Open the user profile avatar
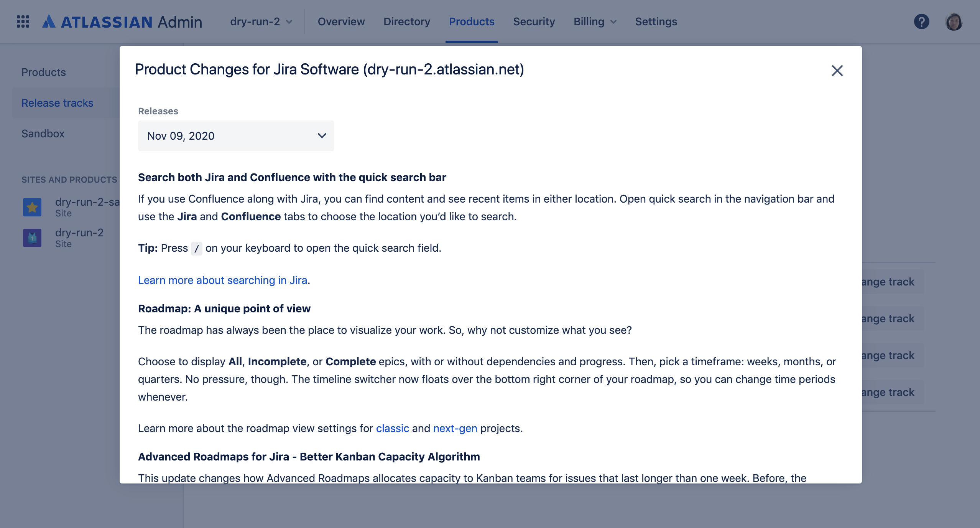980x528 pixels. pos(954,21)
